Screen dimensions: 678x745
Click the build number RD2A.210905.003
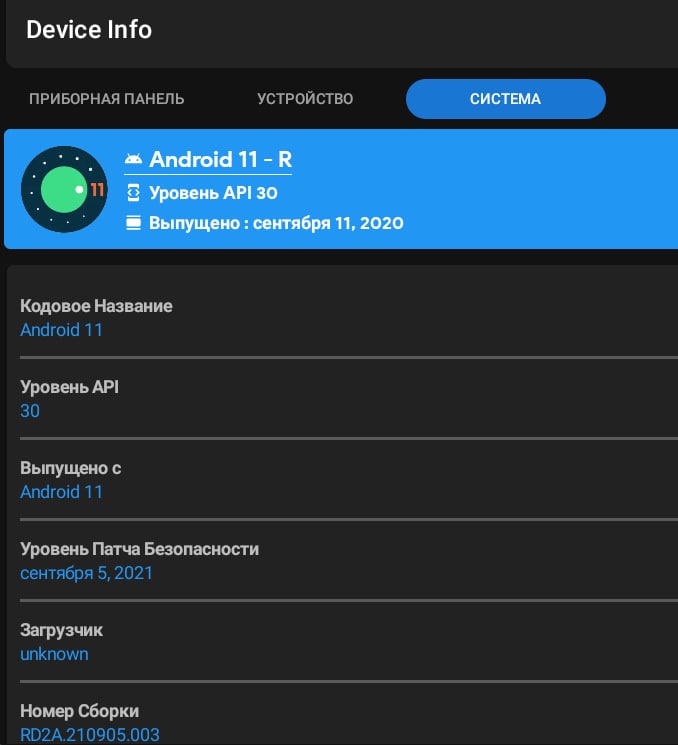pos(90,735)
